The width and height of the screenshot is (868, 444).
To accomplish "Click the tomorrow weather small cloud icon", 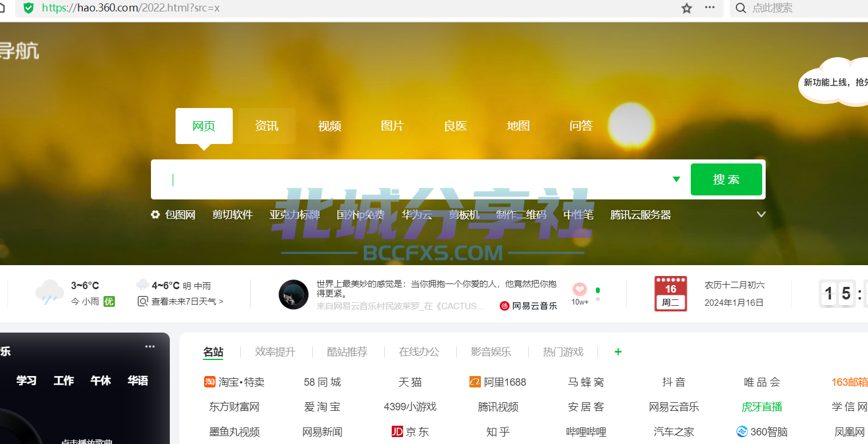I will click(142, 285).
